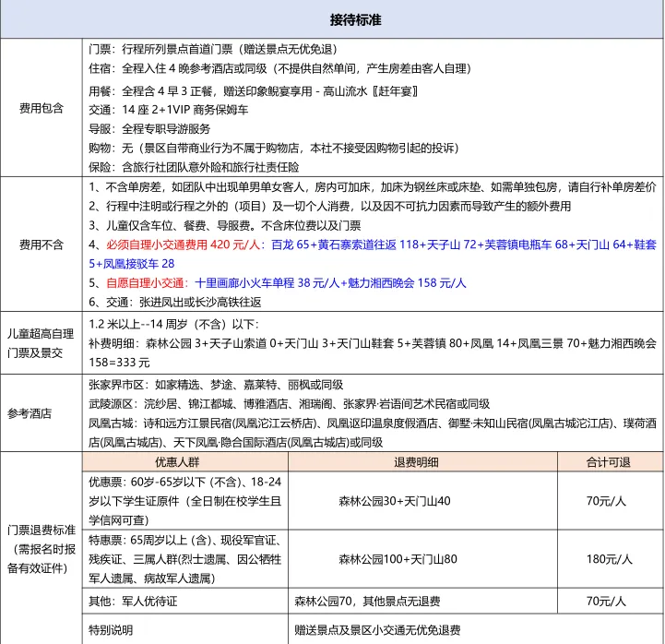Click the 张家界市区：如家精选 hotel line
Viewport: 665px width, 644px height.
(x=216, y=385)
